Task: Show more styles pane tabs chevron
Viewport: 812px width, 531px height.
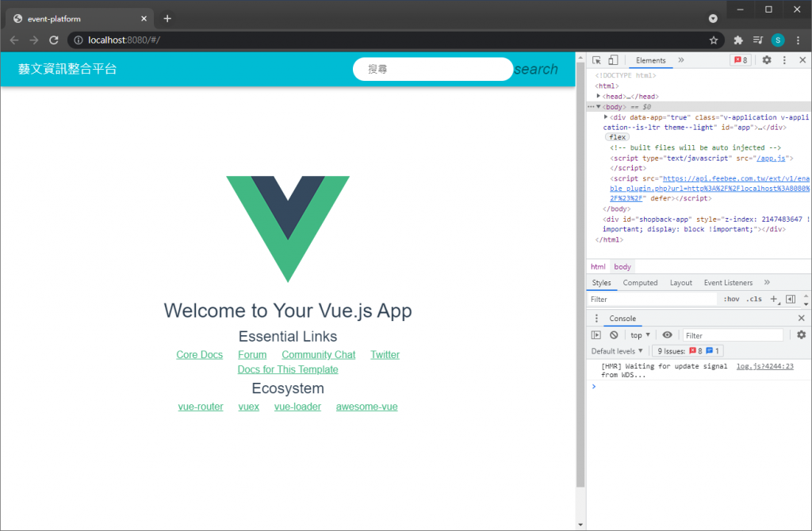Action: (x=767, y=282)
